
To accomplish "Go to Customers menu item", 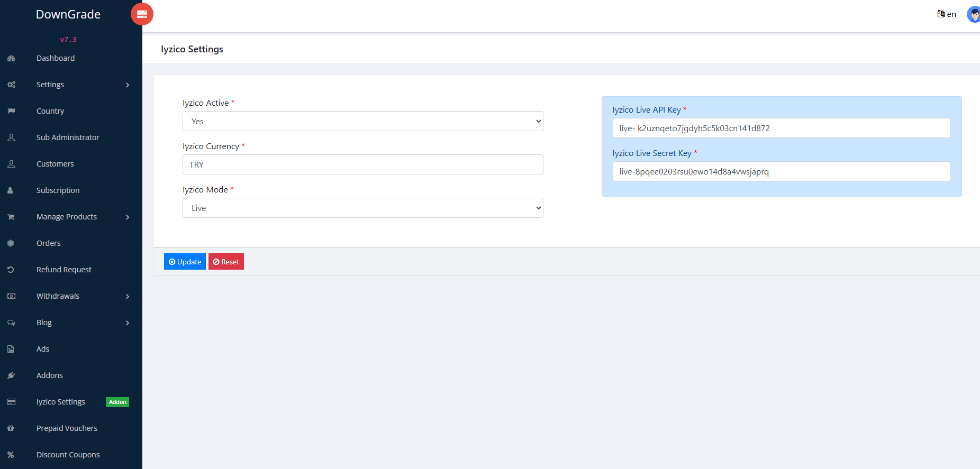I will coord(55,164).
